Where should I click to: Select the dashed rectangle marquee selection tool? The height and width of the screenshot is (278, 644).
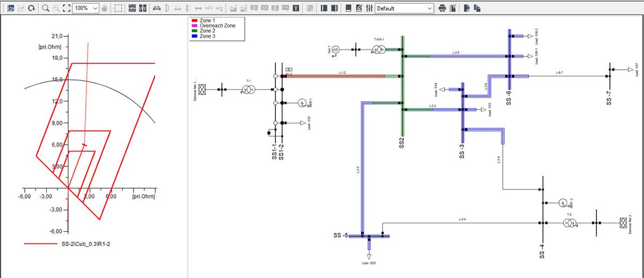click(x=118, y=8)
